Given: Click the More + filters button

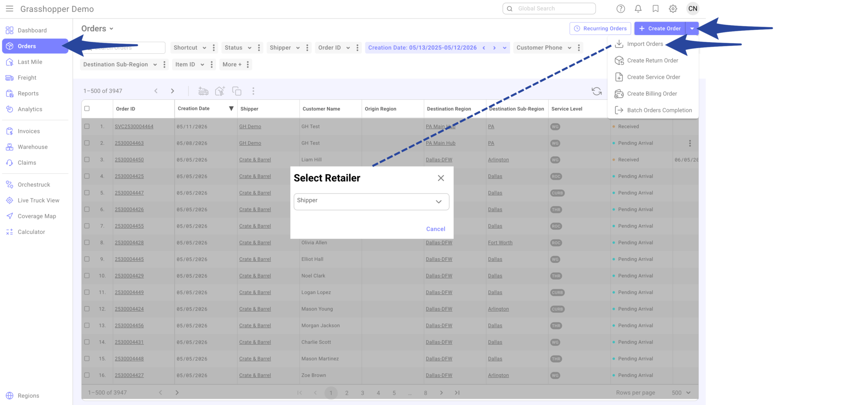Looking at the screenshot, I should [232, 64].
